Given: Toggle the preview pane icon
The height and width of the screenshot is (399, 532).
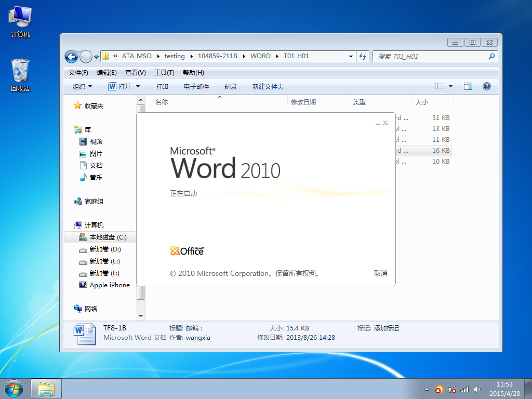Looking at the screenshot, I should pyautogui.click(x=468, y=86).
